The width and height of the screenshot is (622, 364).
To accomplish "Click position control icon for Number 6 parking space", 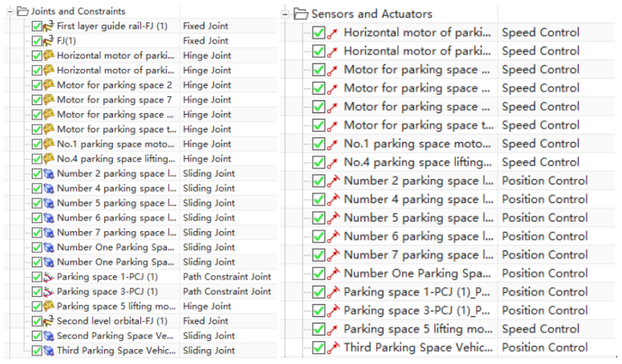I will [333, 236].
